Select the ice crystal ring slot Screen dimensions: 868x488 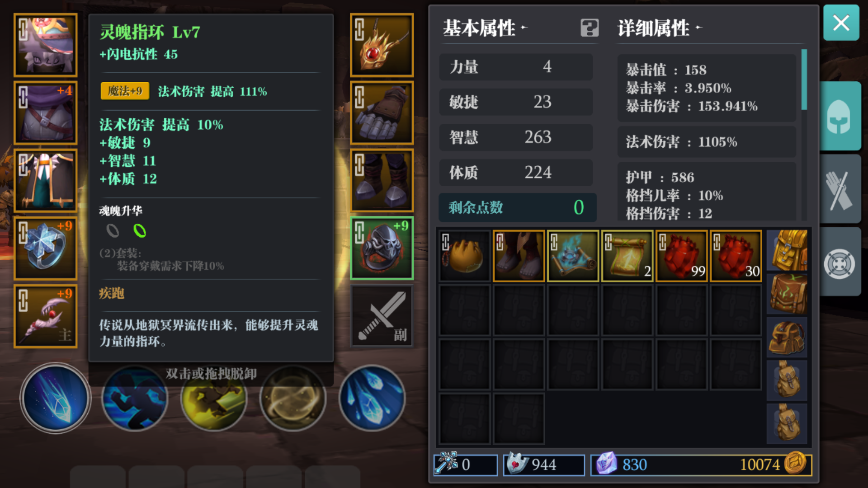coord(45,248)
